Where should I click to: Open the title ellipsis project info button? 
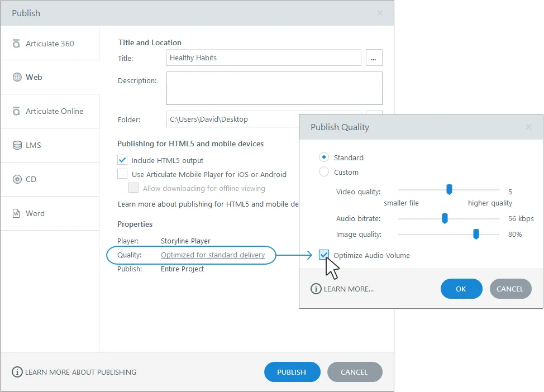374,58
